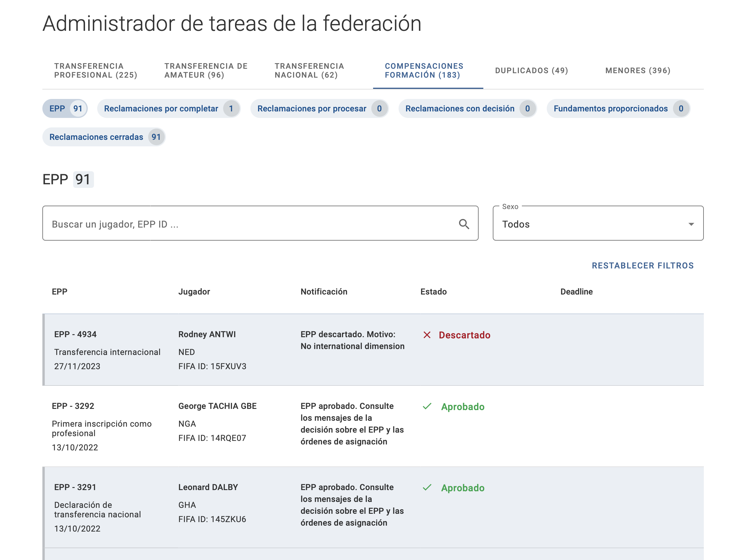Viewport: 745px width, 560px height.
Task: Click the red X icon beside Descartado
Action: 427,335
